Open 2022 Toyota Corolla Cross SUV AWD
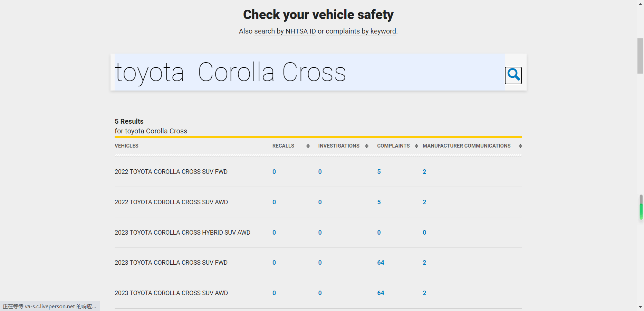 pos(171,202)
